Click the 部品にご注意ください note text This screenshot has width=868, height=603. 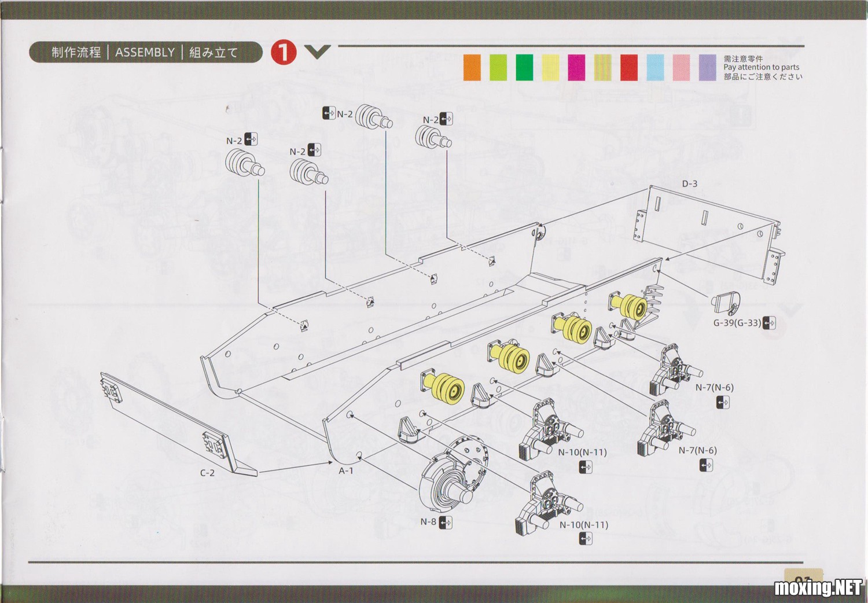click(x=763, y=76)
